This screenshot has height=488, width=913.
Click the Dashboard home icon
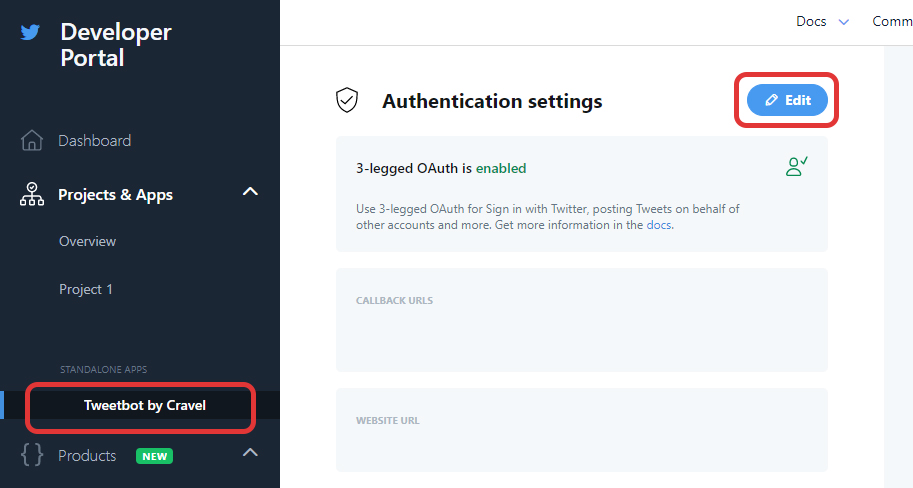pyautogui.click(x=31, y=140)
